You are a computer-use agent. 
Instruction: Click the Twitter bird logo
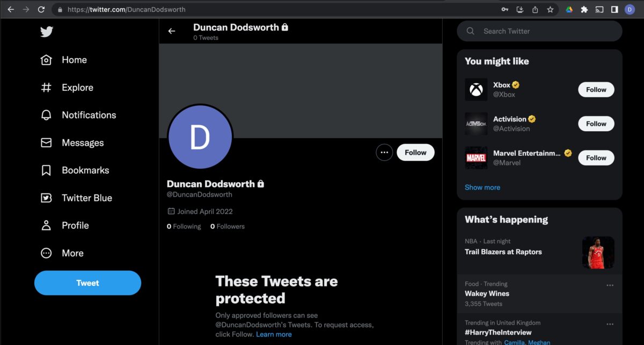[47, 32]
